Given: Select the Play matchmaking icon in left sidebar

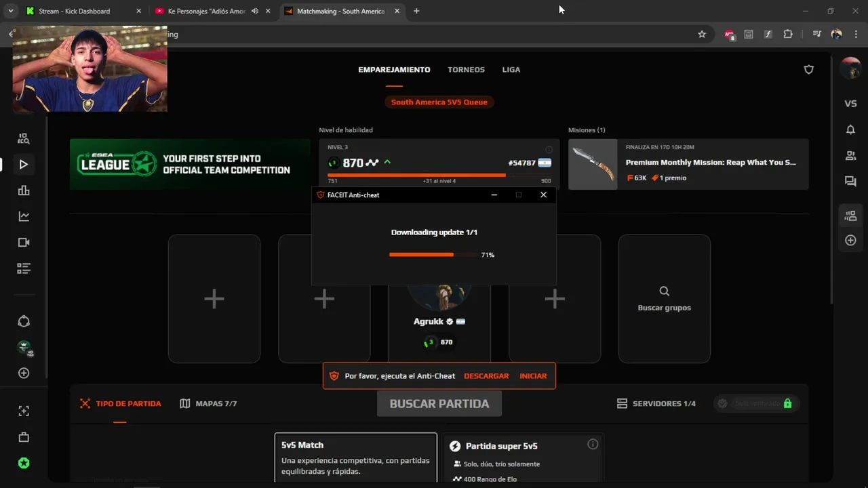Looking at the screenshot, I should (24, 164).
